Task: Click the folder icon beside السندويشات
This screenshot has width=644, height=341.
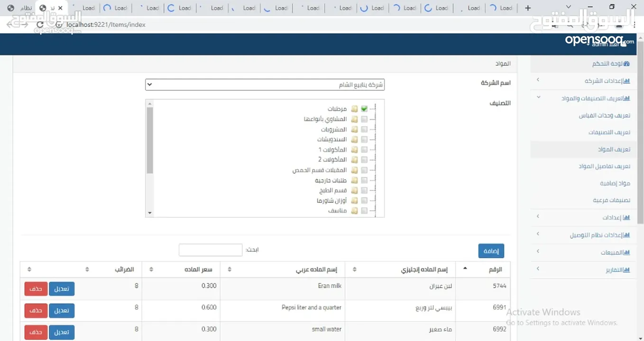Action: [354, 140]
